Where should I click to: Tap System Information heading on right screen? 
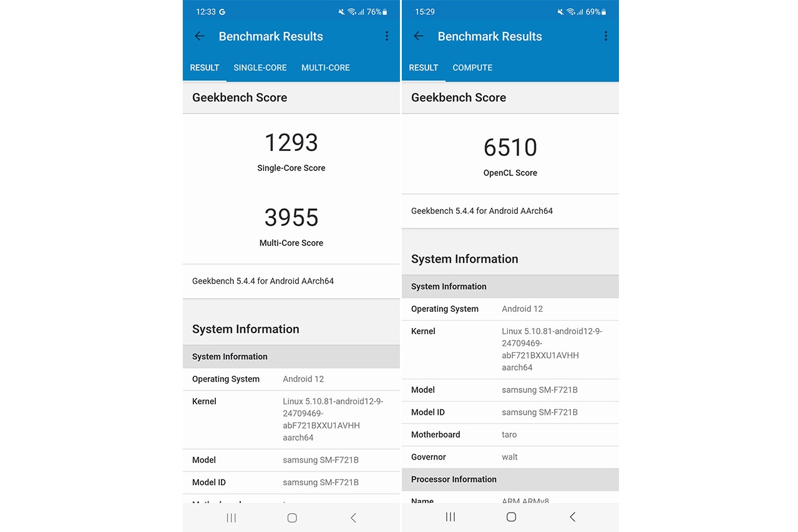465,259
